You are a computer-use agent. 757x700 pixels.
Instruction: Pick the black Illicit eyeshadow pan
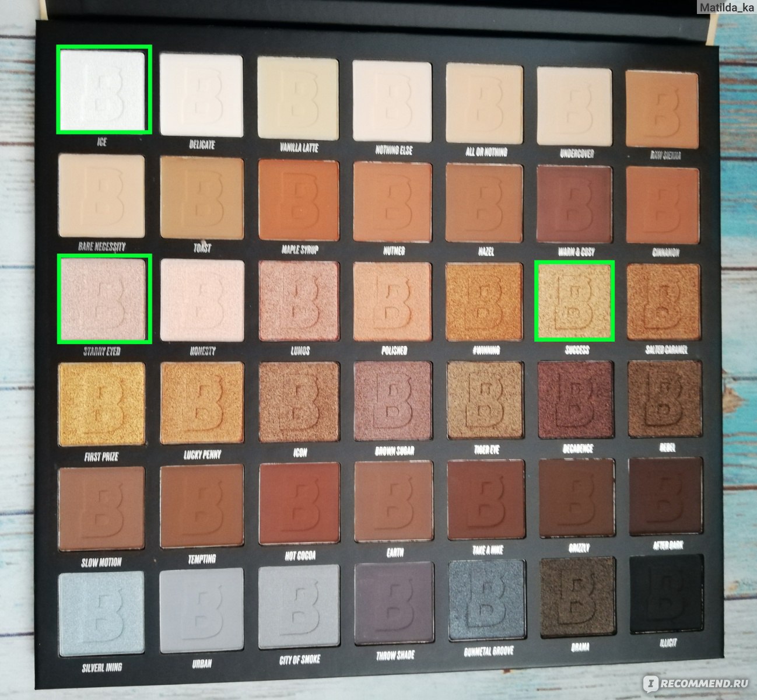[667, 593]
